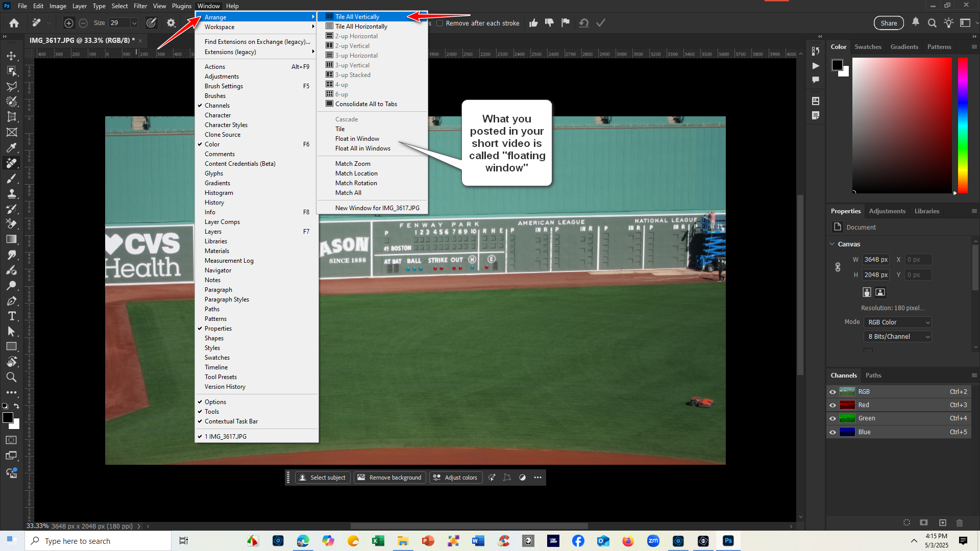Click the foreground color swatch
This screenshot has height=551, width=980.
point(8,418)
